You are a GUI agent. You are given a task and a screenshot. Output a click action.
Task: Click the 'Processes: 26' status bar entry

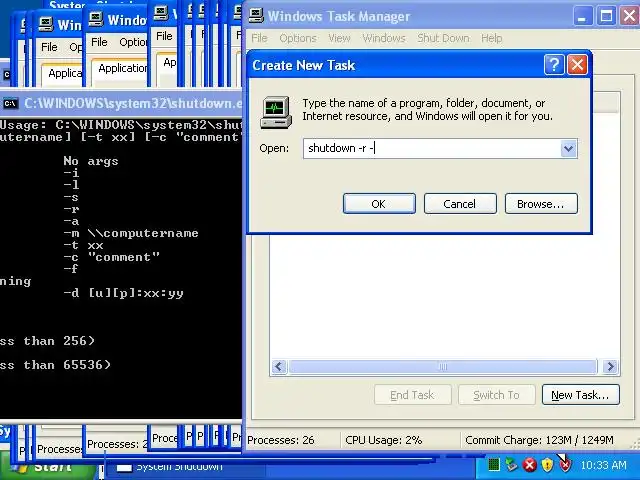pos(281,440)
